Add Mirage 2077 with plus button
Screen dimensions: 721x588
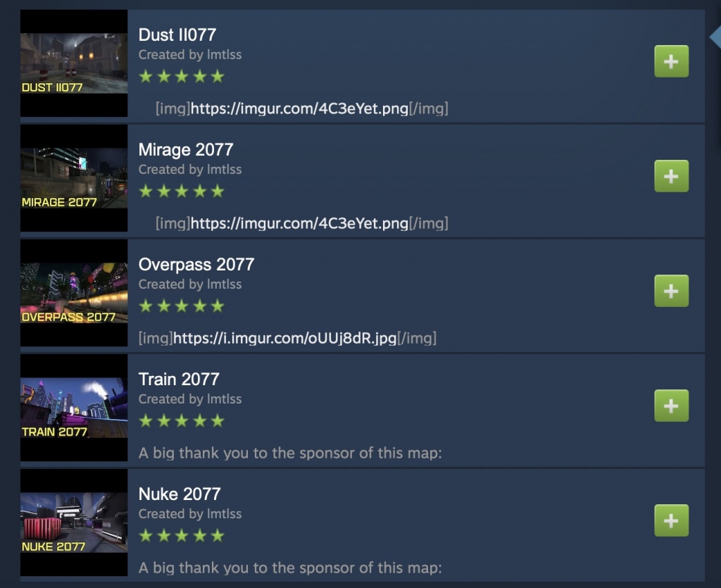click(671, 176)
